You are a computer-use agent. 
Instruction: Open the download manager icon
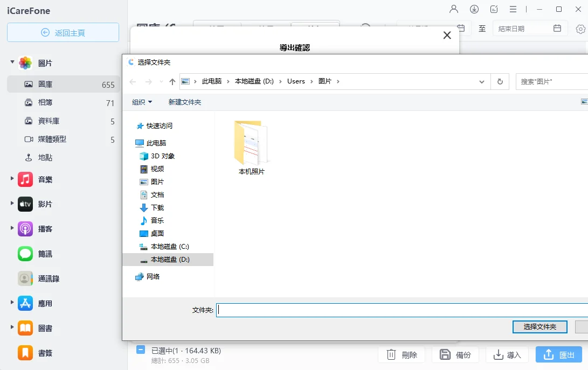pos(474,9)
